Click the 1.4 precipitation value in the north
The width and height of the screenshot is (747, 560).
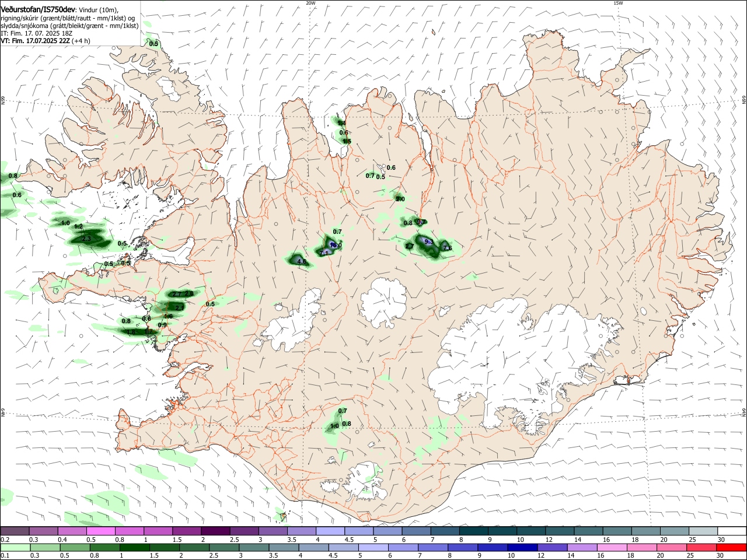pyautogui.click(x=342, y=123)
